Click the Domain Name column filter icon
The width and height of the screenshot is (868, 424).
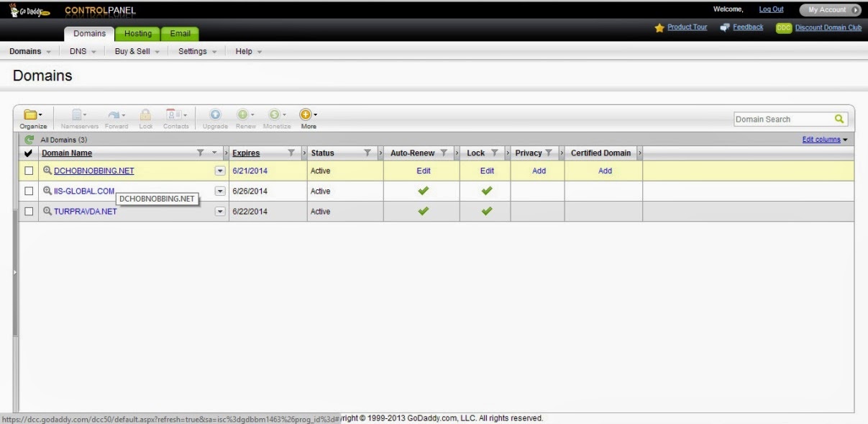pos(201,153)
